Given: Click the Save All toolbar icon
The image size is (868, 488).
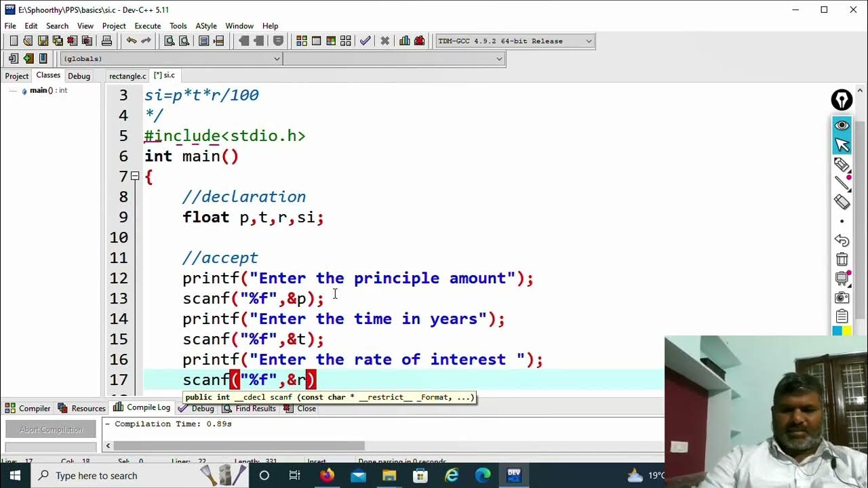Looking at the screenshot, I should (58, 41).
